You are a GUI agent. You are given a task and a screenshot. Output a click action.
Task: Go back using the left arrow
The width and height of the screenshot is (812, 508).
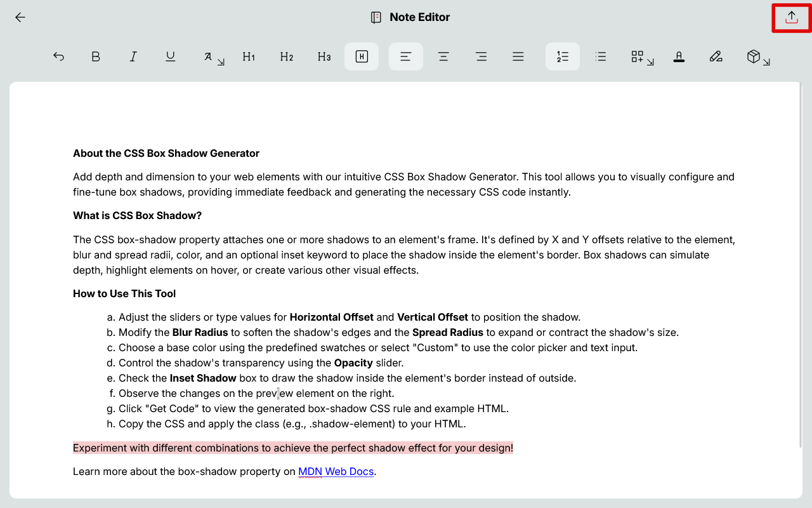[x=20, y=18]
